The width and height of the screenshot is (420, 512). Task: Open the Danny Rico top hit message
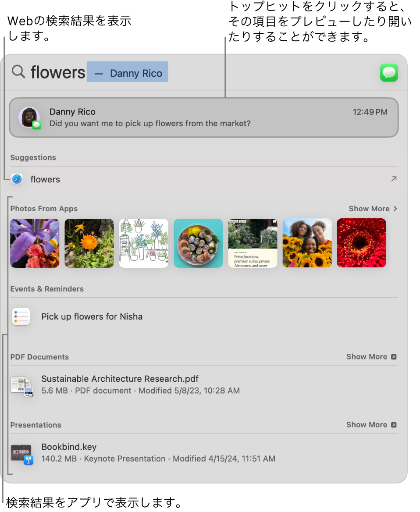pyautogui.click(x=204, y=117)
